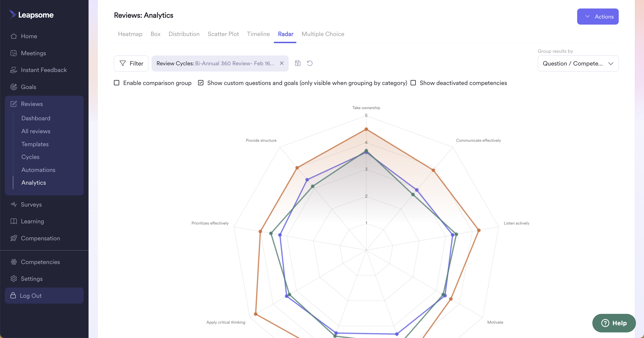Screen dimensions: 644x338
Task: Save current filter with disk icon
Action: [x=297, y=63]
